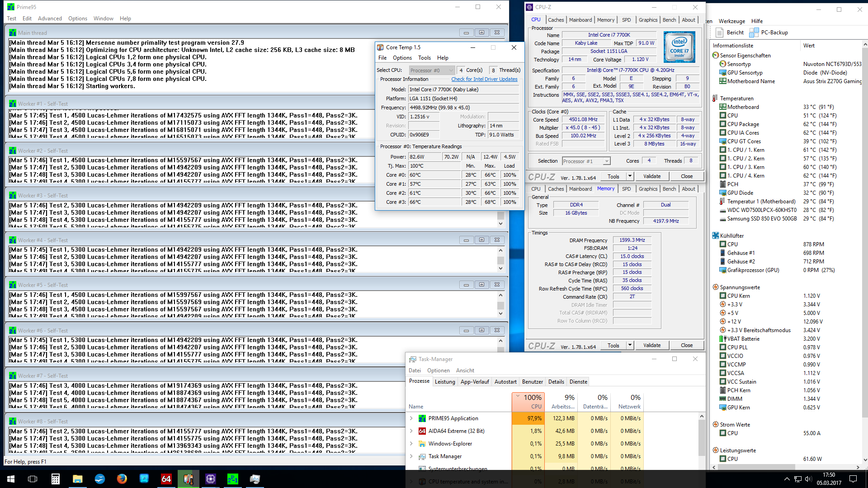This screenshot has width=868, height=488.
Task: Open the Advanced menu in Prime95
Action: coord(50,19)
